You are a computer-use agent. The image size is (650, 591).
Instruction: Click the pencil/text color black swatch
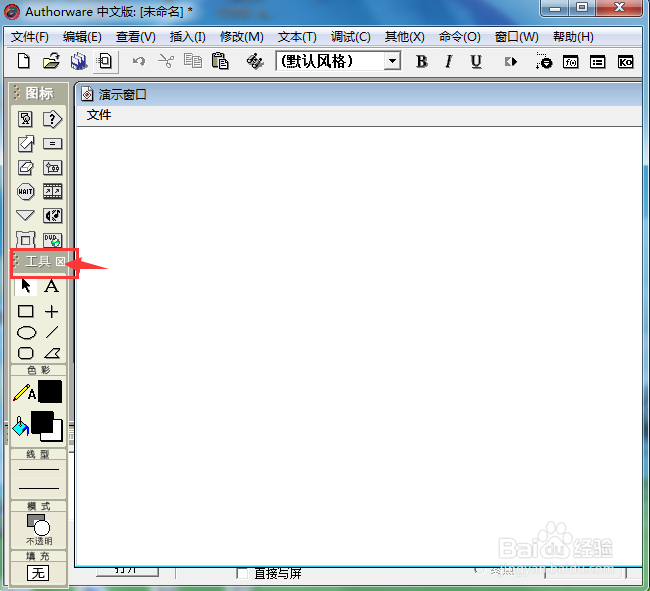[x=50, y=392]
